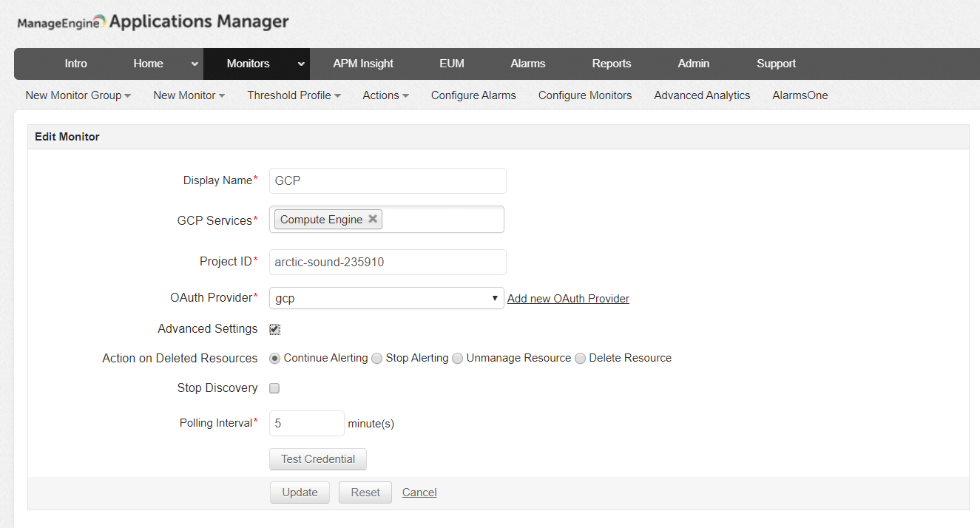Click the Test Credential button
This screenshot has height=528, width=980.
tap(318, 459)
